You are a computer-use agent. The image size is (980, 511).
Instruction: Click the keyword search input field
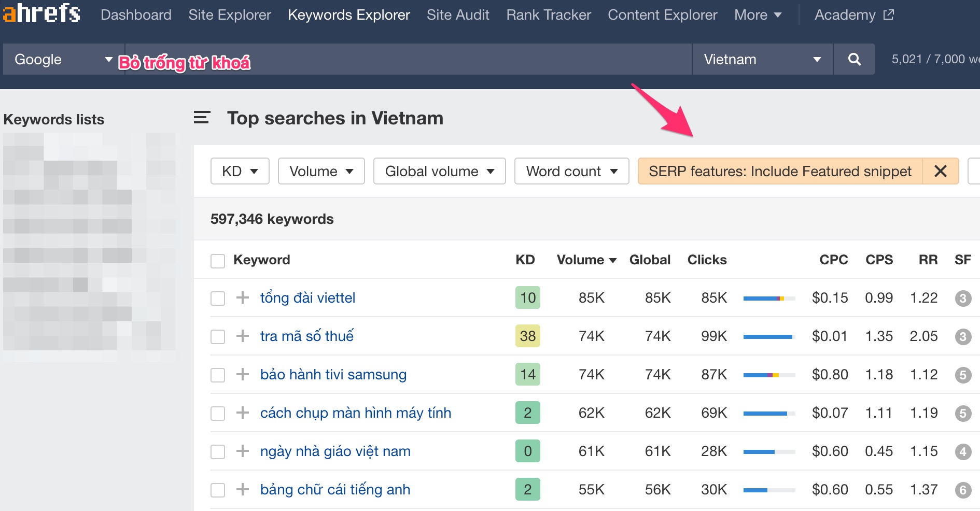coord(408,59)
